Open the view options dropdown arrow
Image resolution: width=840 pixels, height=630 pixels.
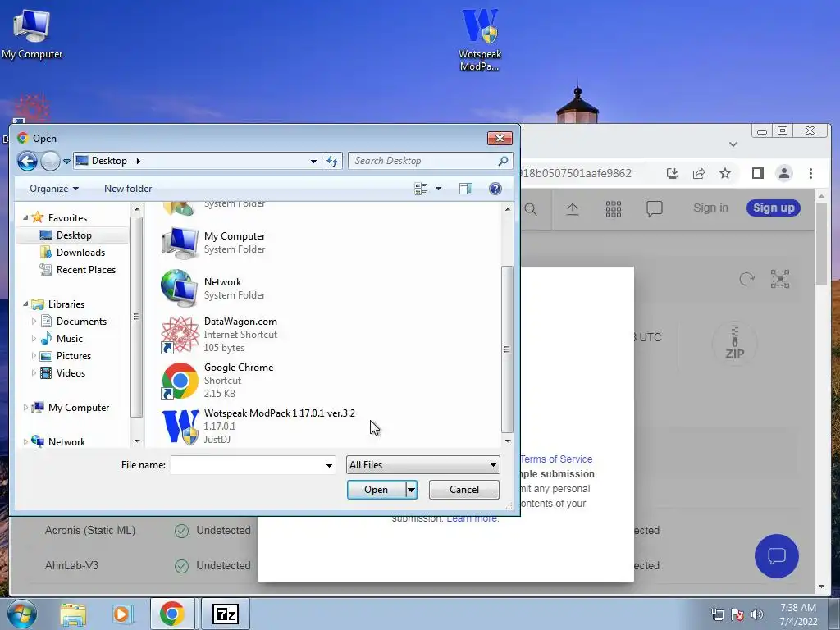click(x=438, y=189)
